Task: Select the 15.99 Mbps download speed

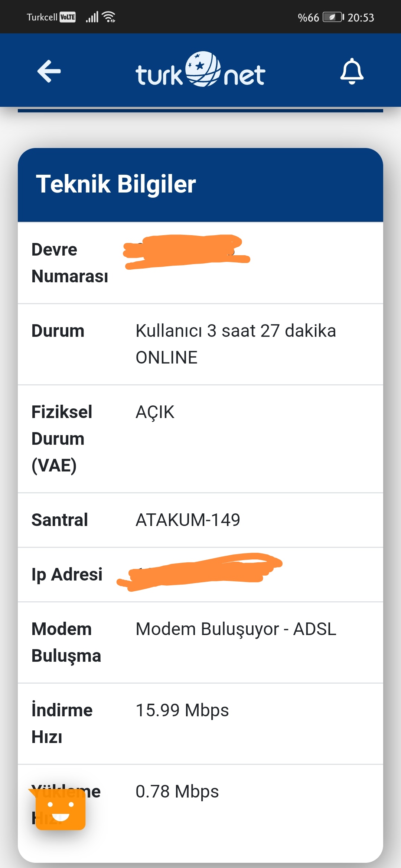Action: pos(182,710)
